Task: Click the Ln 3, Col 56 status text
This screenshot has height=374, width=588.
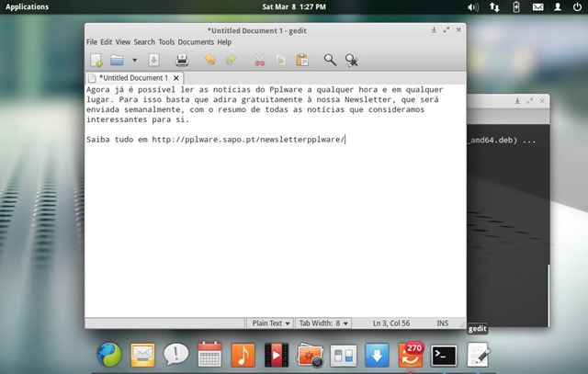Action: [391, 323]
